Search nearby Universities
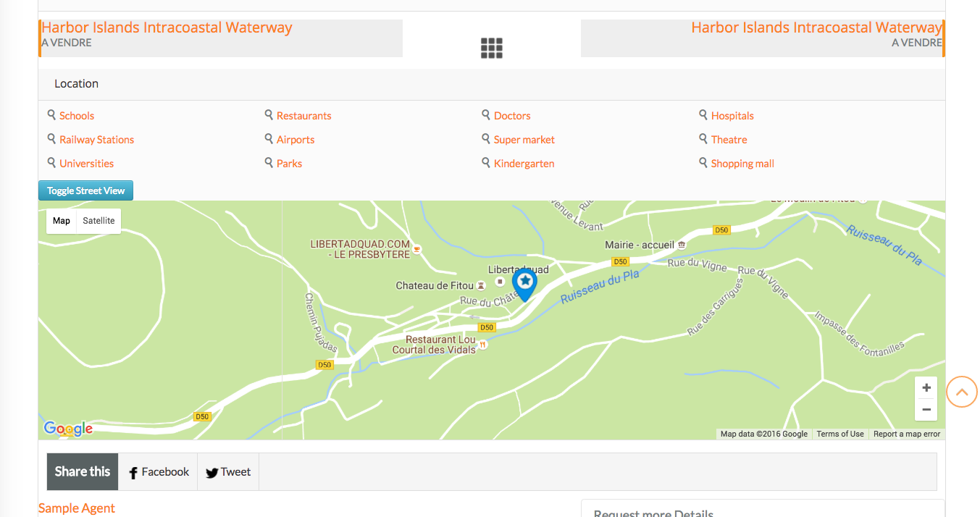Viewport: 980px width, 517px height. tap(86, 164)
